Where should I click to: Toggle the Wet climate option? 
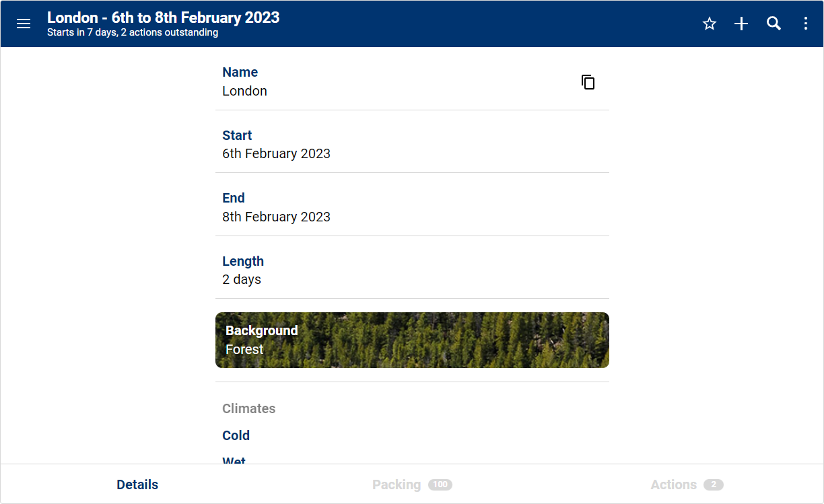coord(234,460)
